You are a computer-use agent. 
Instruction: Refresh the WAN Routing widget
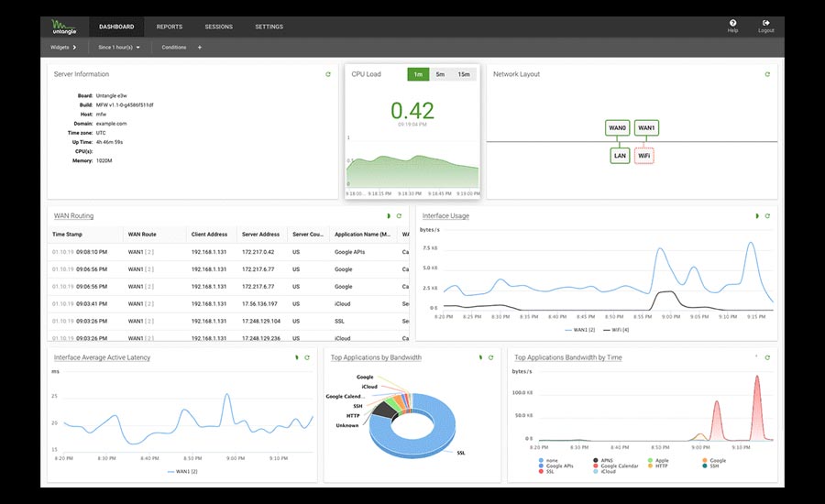tap(399, 216)
